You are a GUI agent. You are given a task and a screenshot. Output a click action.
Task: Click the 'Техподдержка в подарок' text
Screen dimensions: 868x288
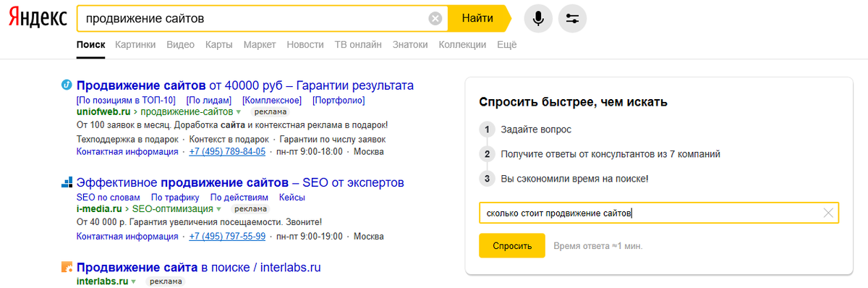(127, 138)
